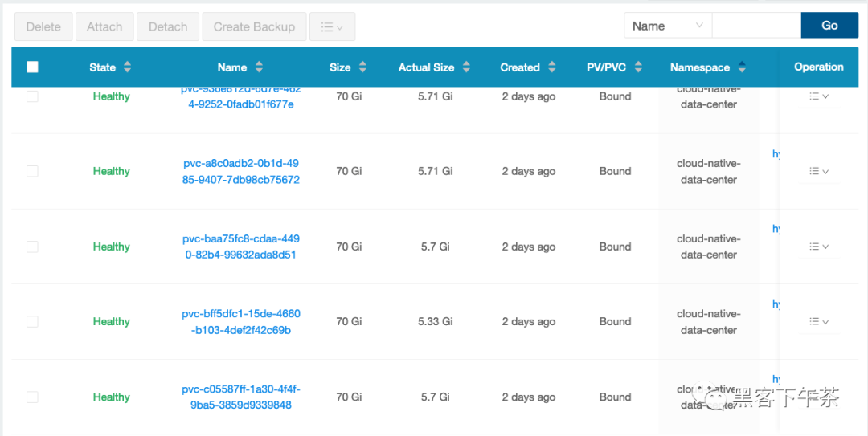This screenshot has width=868, height=436.
Task: Open operation menu for pvc-a8c0adb2 row
Action: [819, 172]
